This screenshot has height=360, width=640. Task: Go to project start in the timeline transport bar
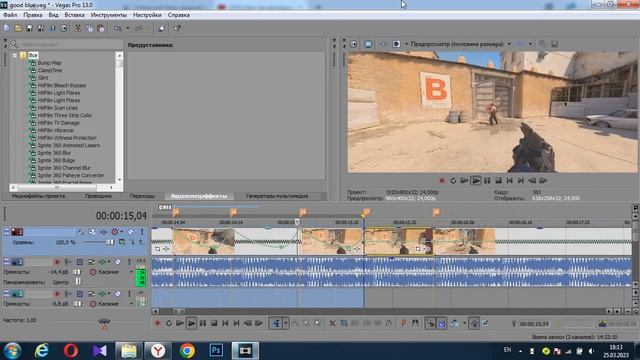[x=225, y=323]
